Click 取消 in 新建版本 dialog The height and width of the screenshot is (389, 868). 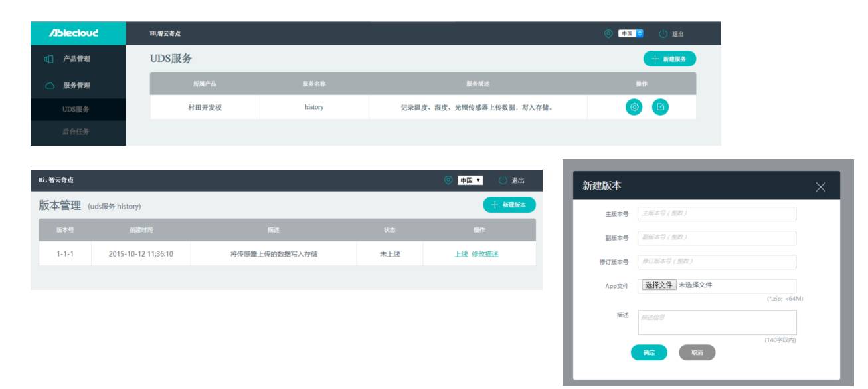[697, 353]
